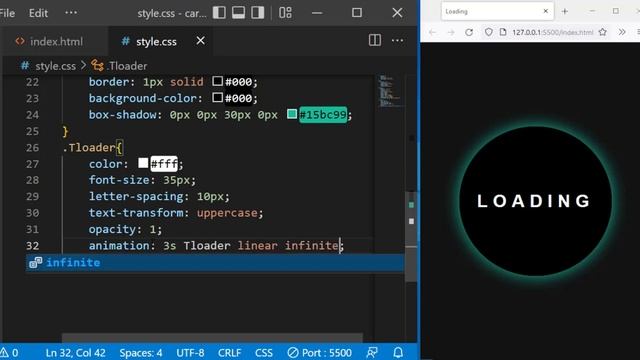Open background-color swatch on line 23
The image size is (640, 360).
[218, 97]
